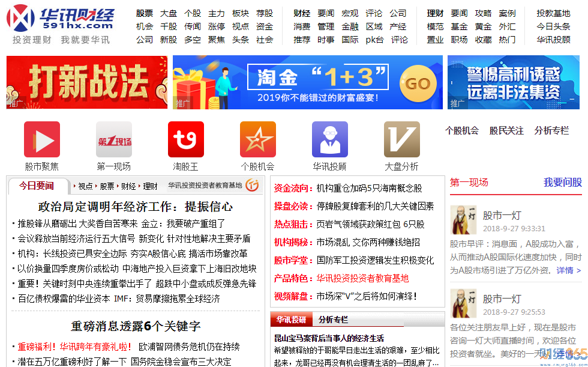The height and width of the screenshot is (367, 588).
Task: Switch to the 财经 sub-tab in news panel
Action: 128,186
